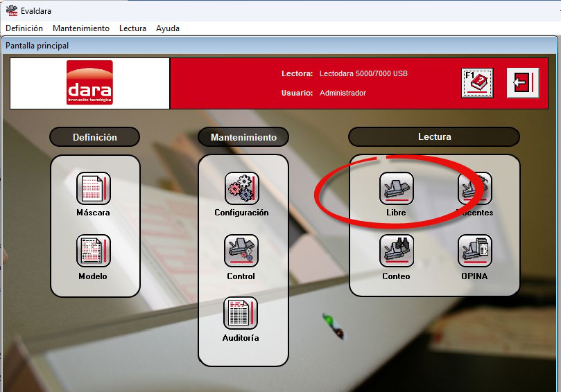Open the Mantenimiento menu
561x392 pixels.
(81, 28)
